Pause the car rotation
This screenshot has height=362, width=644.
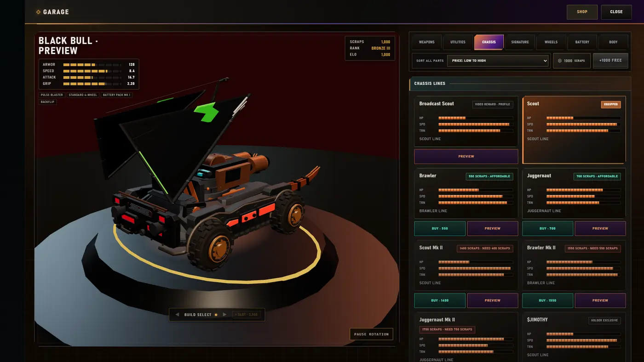pos(372,334)
